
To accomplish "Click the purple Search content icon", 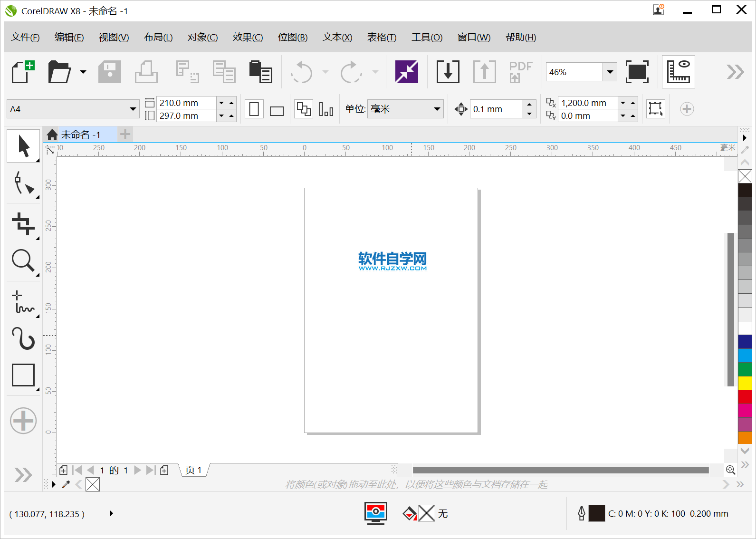I will tap(407, 72).
